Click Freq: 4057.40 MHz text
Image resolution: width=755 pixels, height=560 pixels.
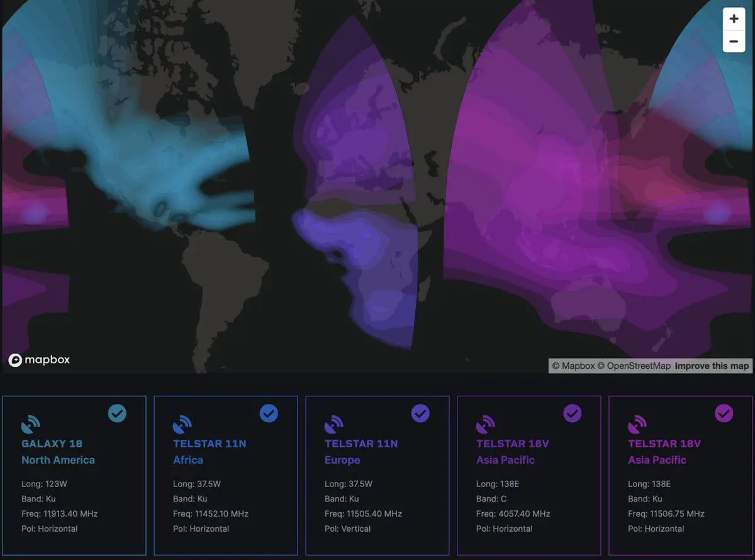point(513,513)
